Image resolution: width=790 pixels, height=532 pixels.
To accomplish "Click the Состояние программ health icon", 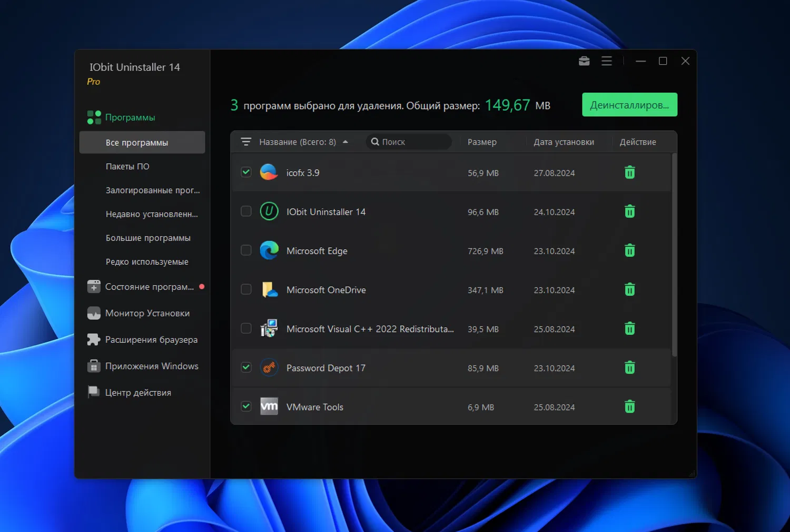I will pos(94,287).
